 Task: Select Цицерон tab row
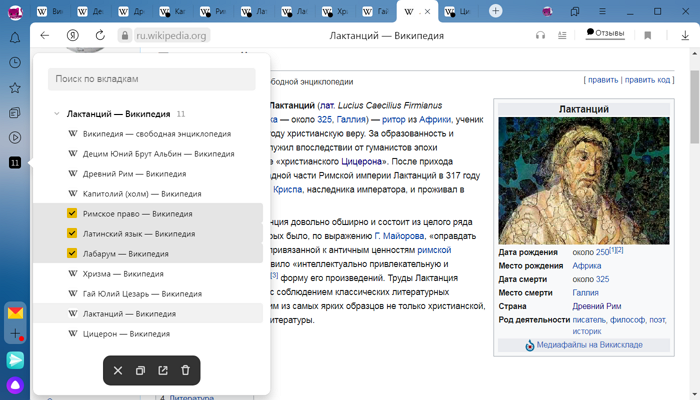148,333
